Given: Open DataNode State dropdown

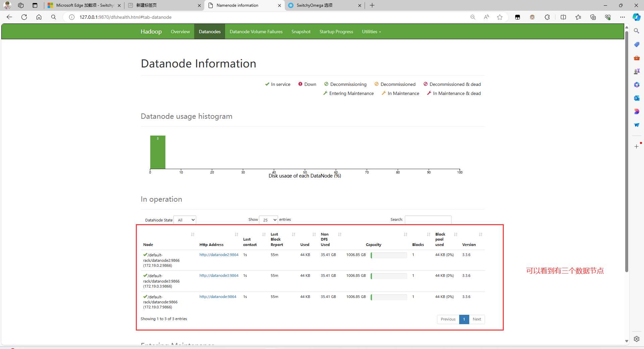Looking at the screenshot, I should pyautogui.click(x=185, y=220).
